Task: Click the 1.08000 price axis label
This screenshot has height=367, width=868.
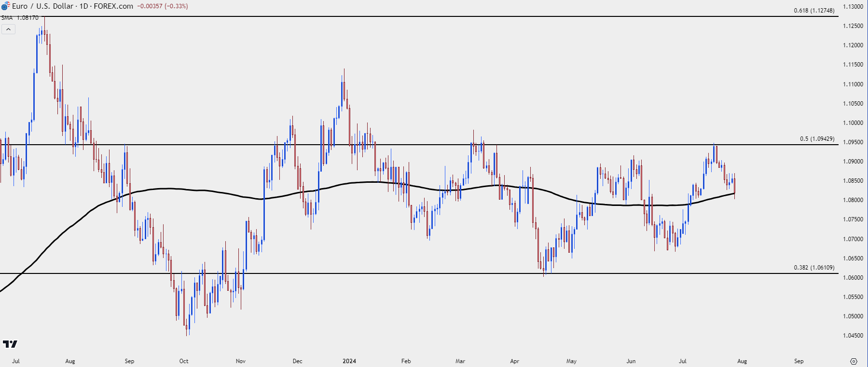Action: point(853,200)
